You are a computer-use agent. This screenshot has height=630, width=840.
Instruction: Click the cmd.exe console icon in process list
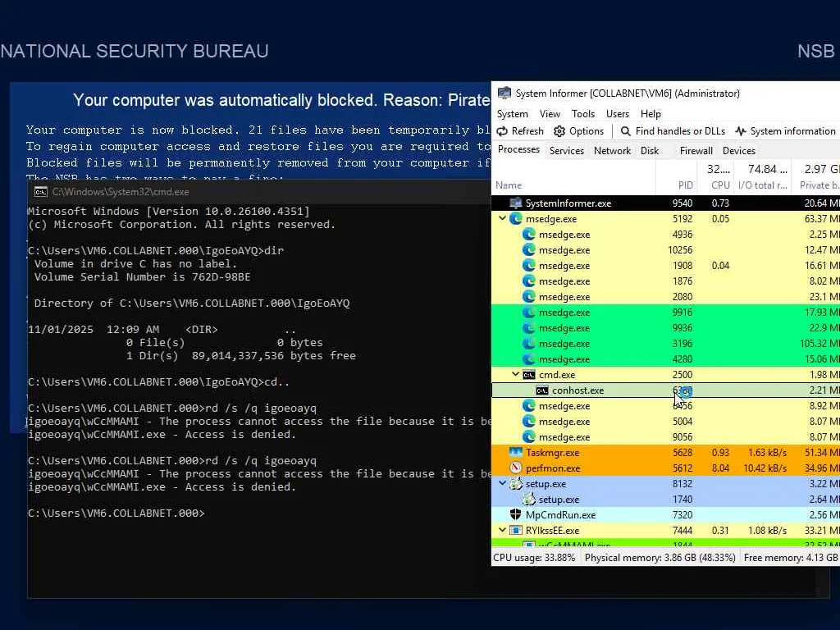pyautogui.click(x=529, y=374)
